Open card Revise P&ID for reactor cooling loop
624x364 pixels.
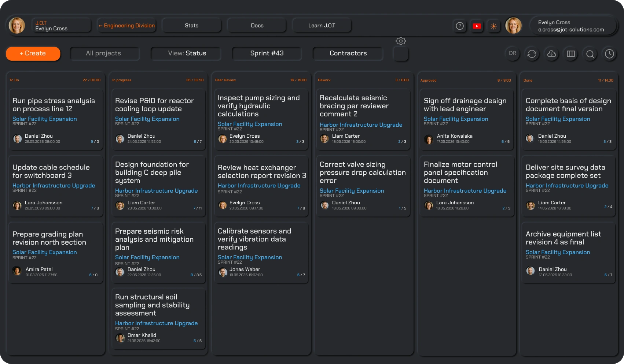[158, 119]
